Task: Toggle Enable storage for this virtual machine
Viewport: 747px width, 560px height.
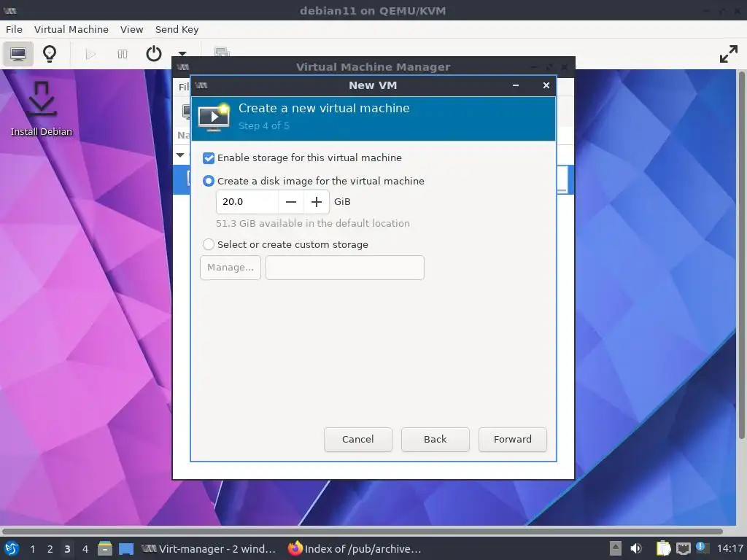Action: (x=209, y=158)
